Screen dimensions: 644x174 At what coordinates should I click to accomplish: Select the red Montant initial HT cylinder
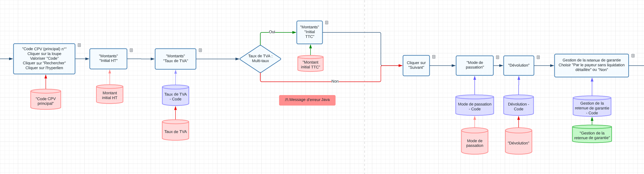(110, 95)
